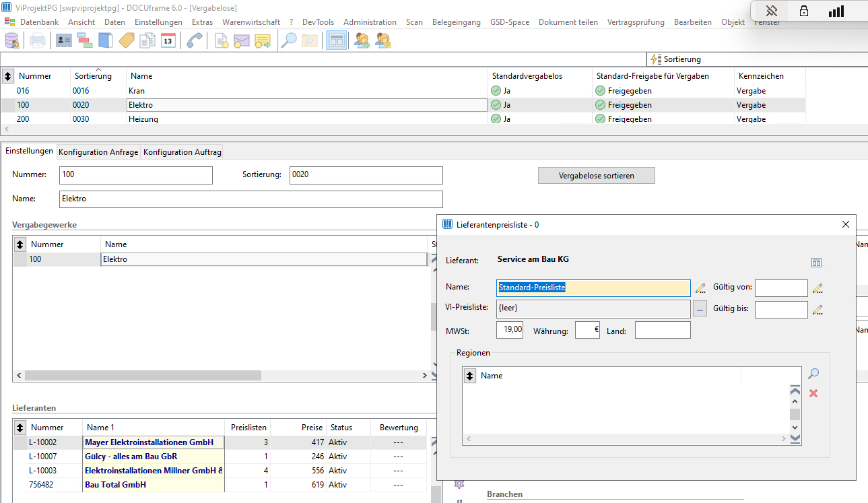Viewport: 868px width, 503px height.
Task: Click the pencil icon beside Gültig von
Action: coord(817,288)
